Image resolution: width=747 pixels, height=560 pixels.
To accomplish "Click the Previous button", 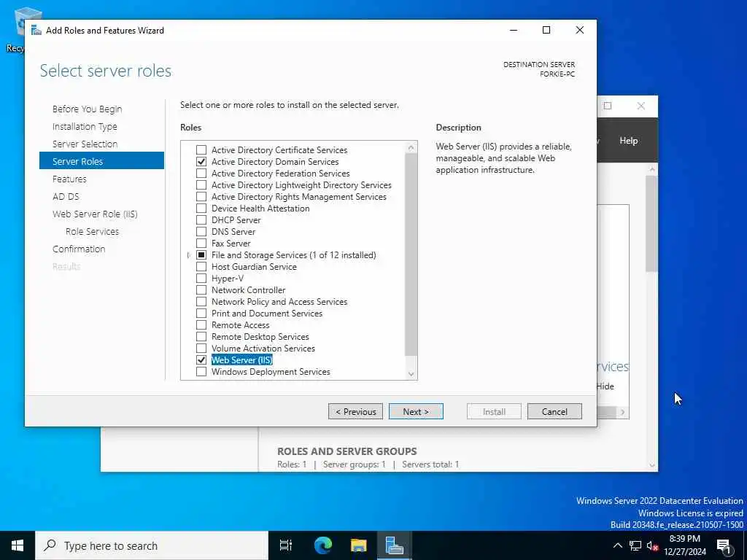I will click(x=355, y=411).
